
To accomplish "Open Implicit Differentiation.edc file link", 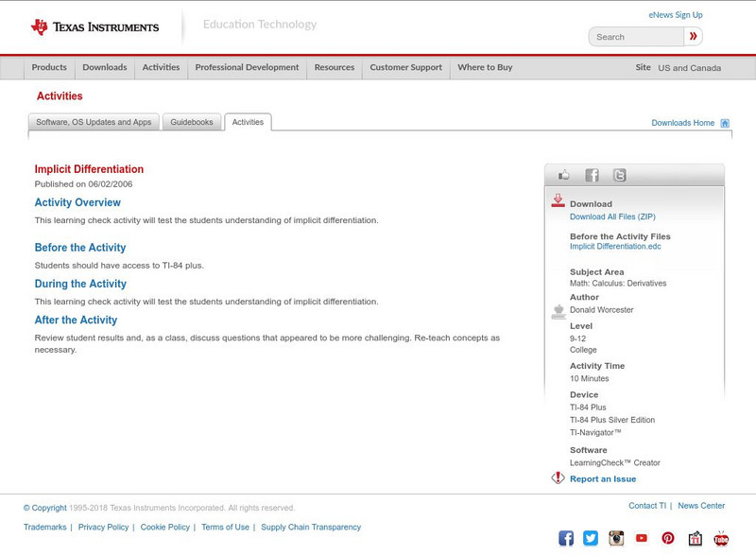I will (615, 247).
